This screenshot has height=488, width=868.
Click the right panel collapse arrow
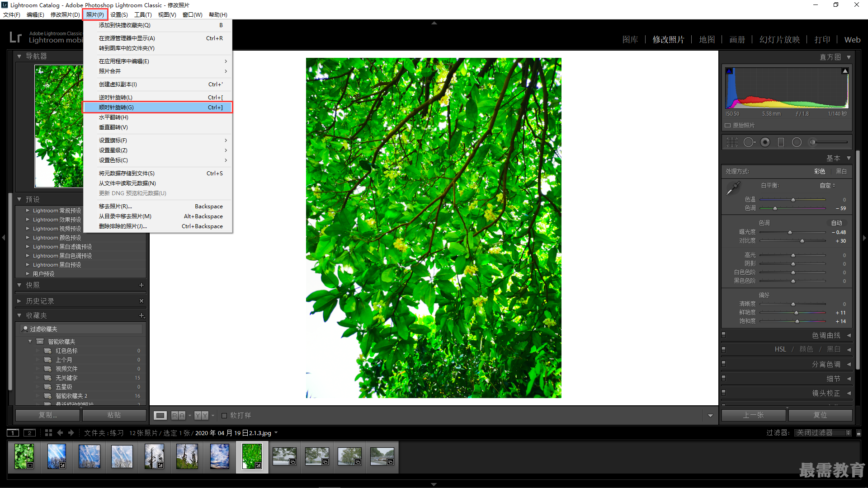pyautogui.click(x=864, y=238)
